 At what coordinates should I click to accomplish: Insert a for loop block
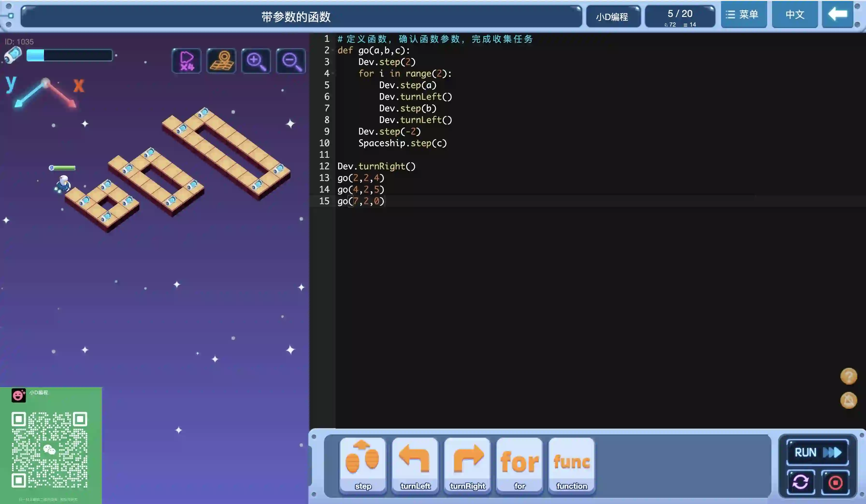pyautogui.click(x=519, y=465)
